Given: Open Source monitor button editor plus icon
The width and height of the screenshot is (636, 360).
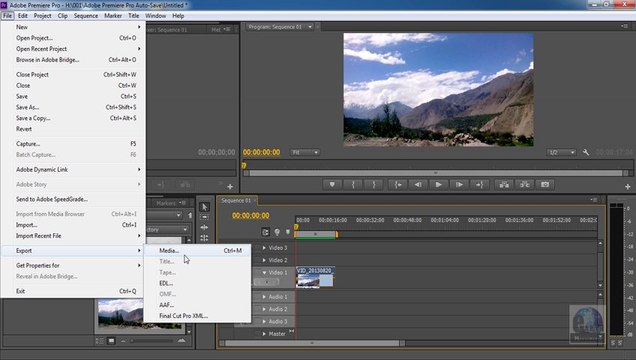Looking at the screenshot, I should pos(230,187).
